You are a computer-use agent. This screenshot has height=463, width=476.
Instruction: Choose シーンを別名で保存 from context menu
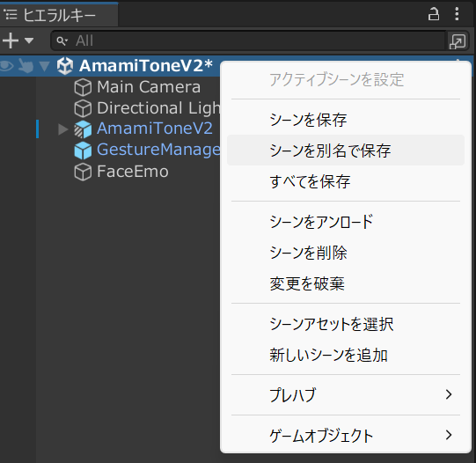346,151
